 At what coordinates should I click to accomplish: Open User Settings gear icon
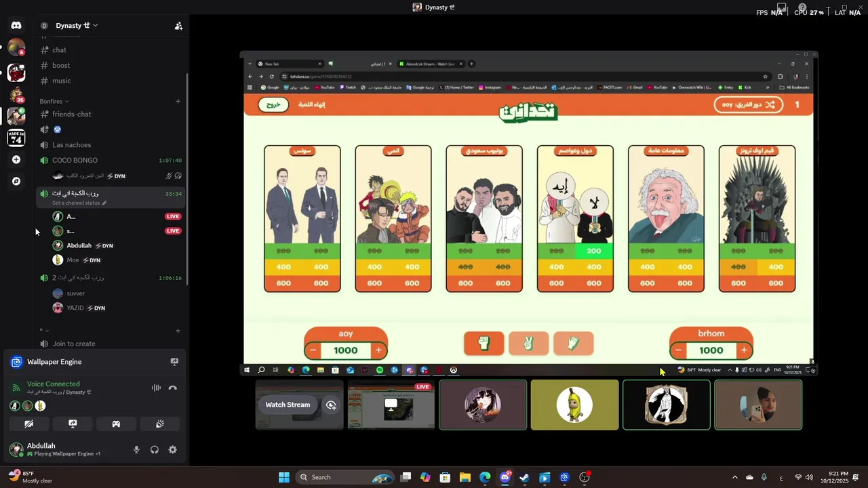point(173,449)
